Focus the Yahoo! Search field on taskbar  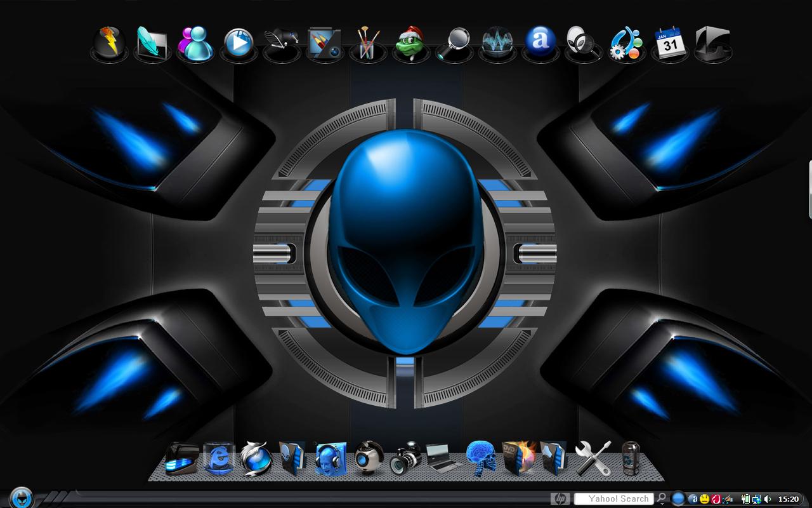[614, 498]
